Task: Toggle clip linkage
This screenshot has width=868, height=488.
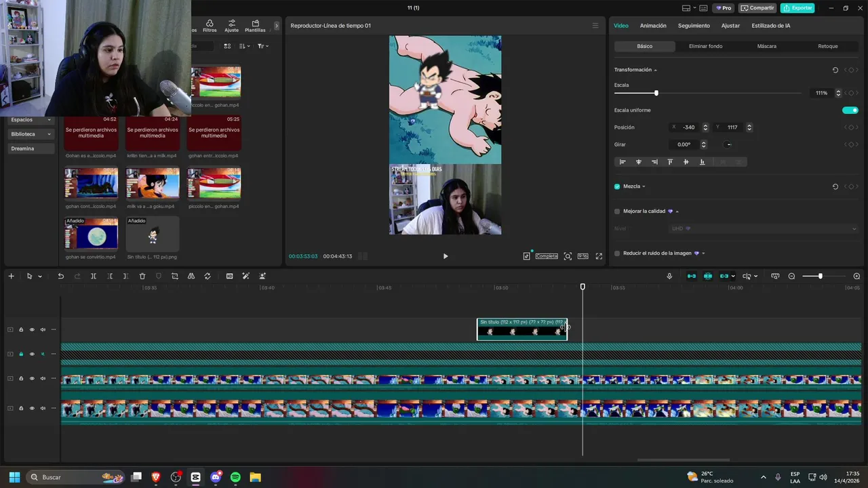Action: click(x=724, y=276)
